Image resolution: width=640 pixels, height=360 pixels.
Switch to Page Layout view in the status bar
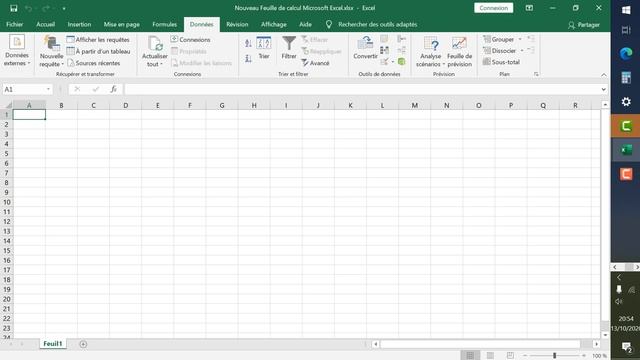click(x=490, y=356)
